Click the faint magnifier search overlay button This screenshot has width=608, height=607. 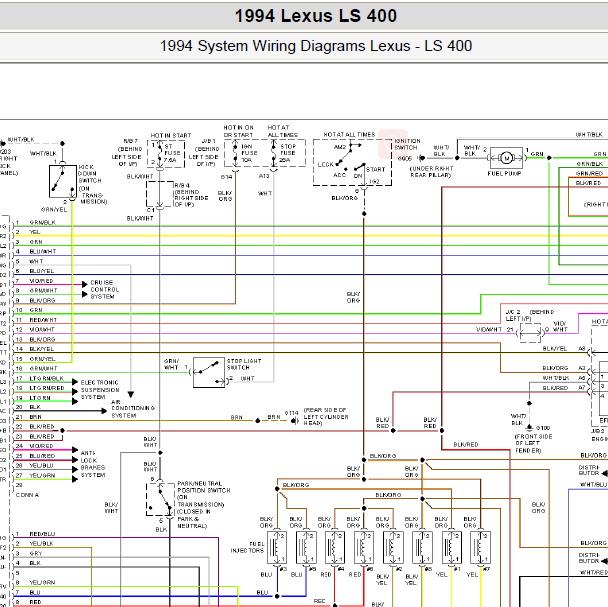(392, 144)
